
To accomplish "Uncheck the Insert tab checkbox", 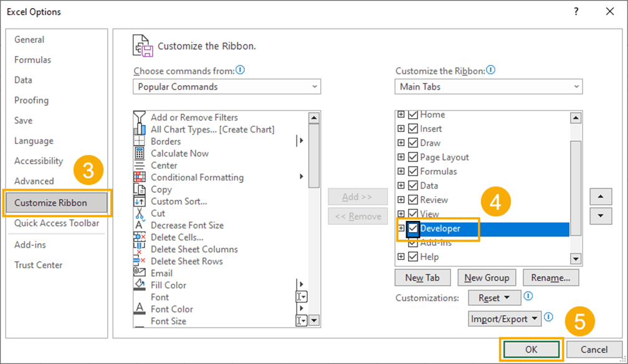I will coord(413,128).
